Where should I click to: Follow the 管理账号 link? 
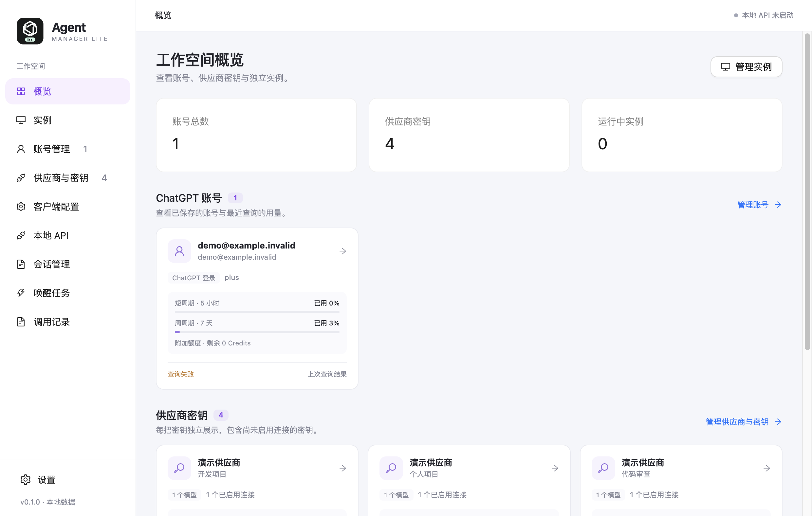pyautogui.click(x=759, y=205)
